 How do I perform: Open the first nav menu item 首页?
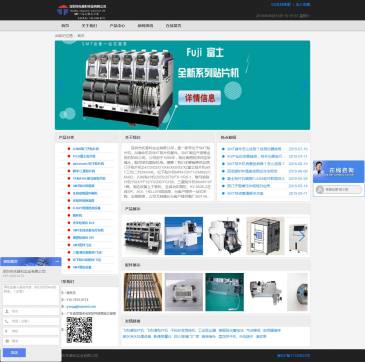(65, 26)
